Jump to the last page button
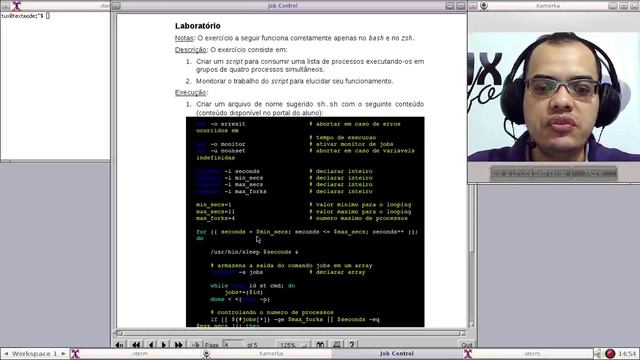The image size is (640, 360). [196, 345]
